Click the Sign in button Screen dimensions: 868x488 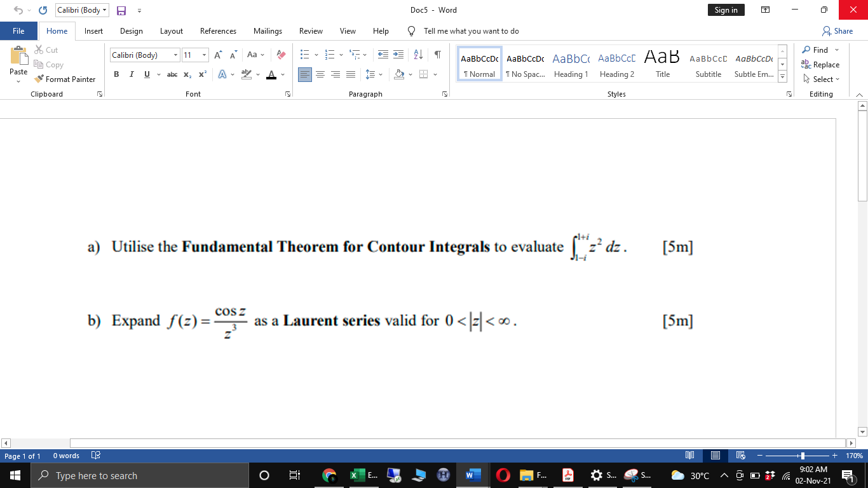(x=726, y=10)
